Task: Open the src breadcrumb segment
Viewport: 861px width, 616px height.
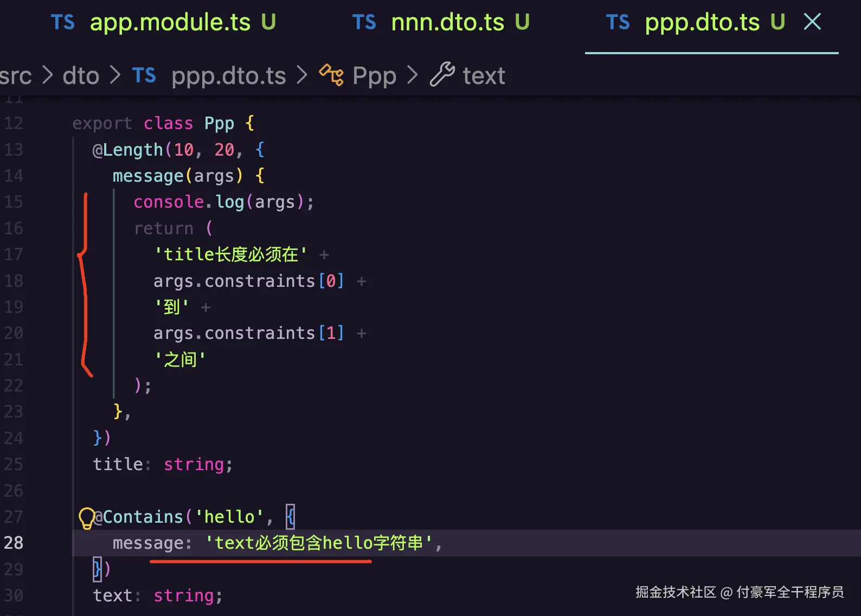Action: [16, 76]
